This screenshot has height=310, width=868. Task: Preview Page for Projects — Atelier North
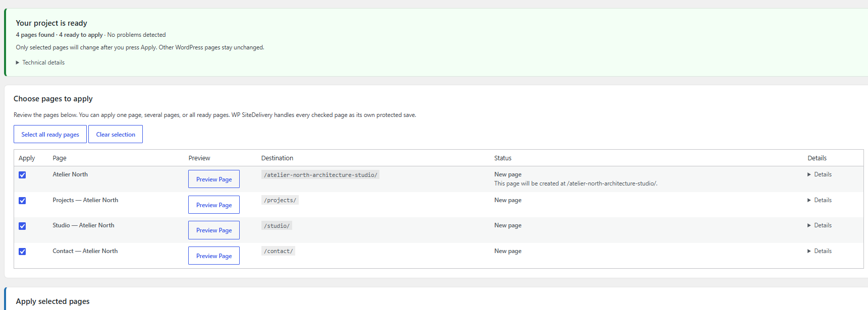click(214, 205)
